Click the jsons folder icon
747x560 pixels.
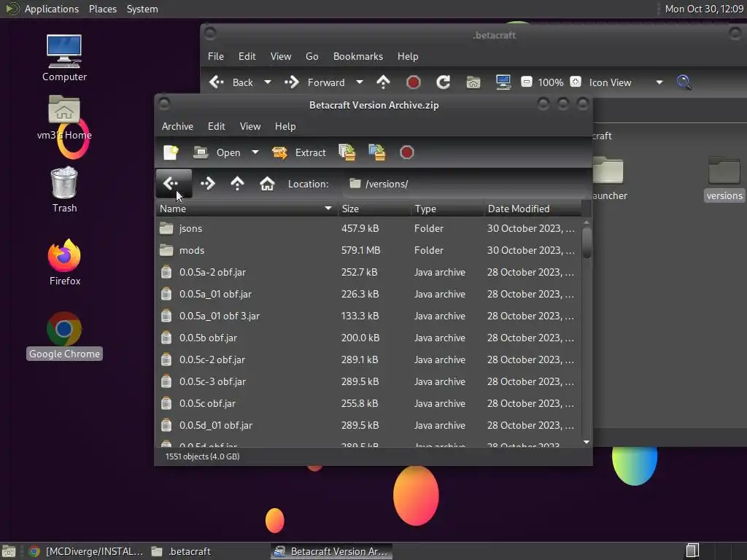tap(166, 228)
